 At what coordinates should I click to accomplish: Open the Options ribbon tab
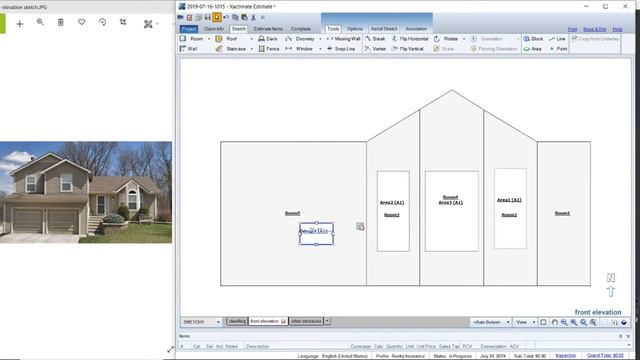coord(355,29)
